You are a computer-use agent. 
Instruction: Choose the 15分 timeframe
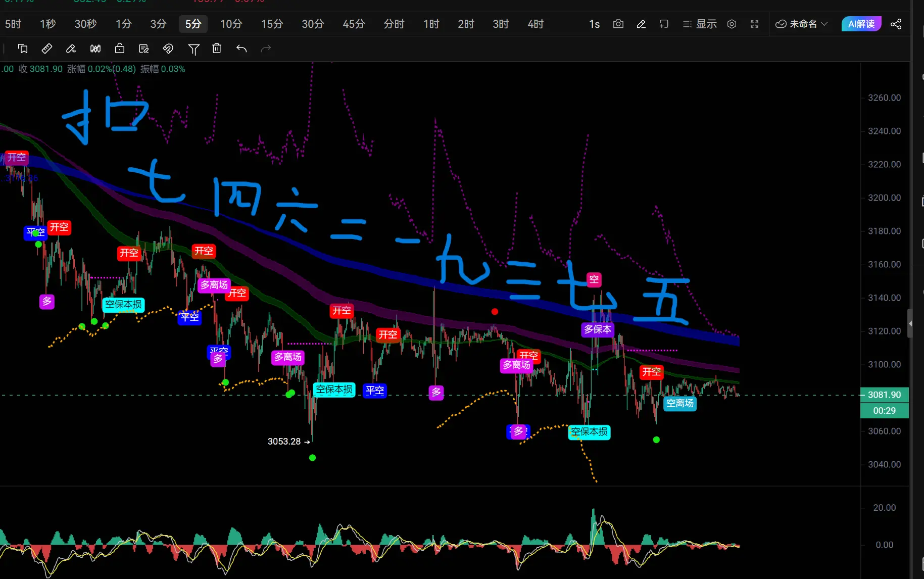[272, 24]
